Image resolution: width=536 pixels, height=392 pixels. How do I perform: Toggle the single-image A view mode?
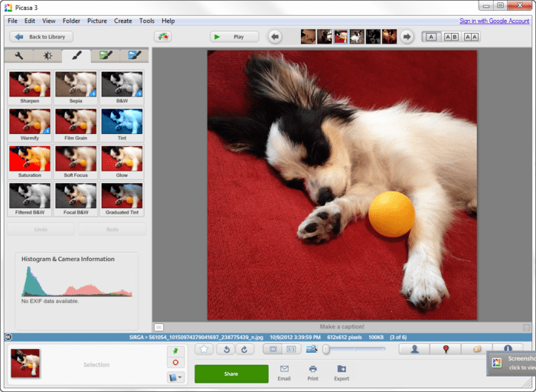click(430, 37)
